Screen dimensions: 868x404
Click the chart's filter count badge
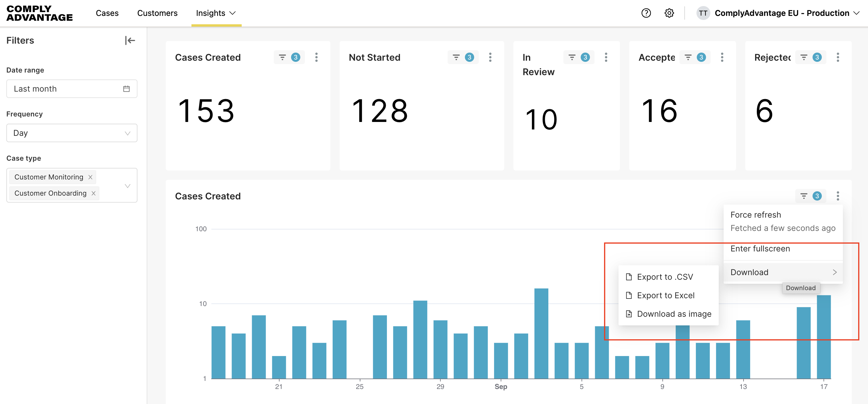[817, 196]
